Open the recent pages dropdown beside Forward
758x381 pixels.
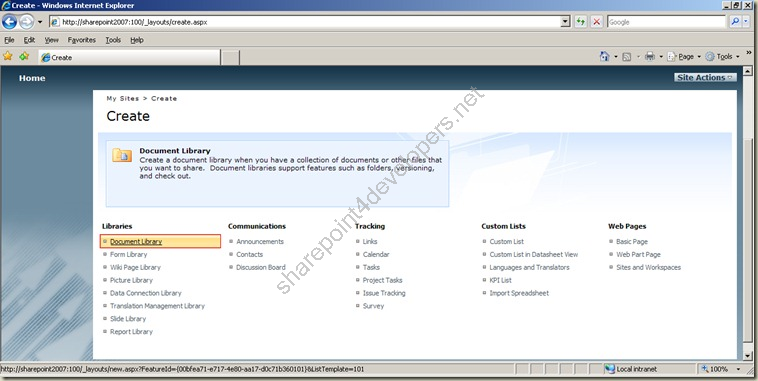(x=40, y=22)
